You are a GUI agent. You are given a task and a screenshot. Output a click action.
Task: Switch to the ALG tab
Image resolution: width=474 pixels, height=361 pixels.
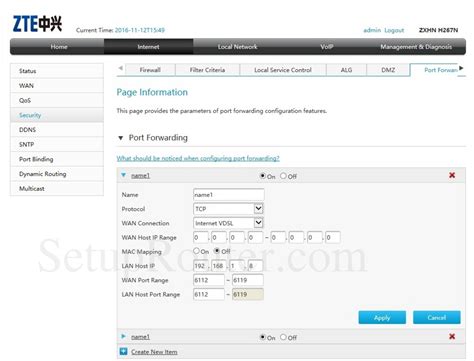(x=346, y=70)
